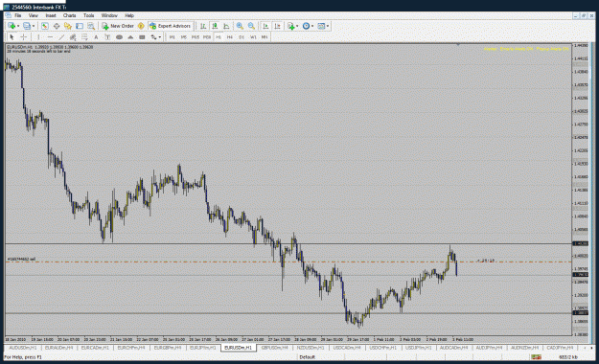Select the sell order line label

coord(21,259)
